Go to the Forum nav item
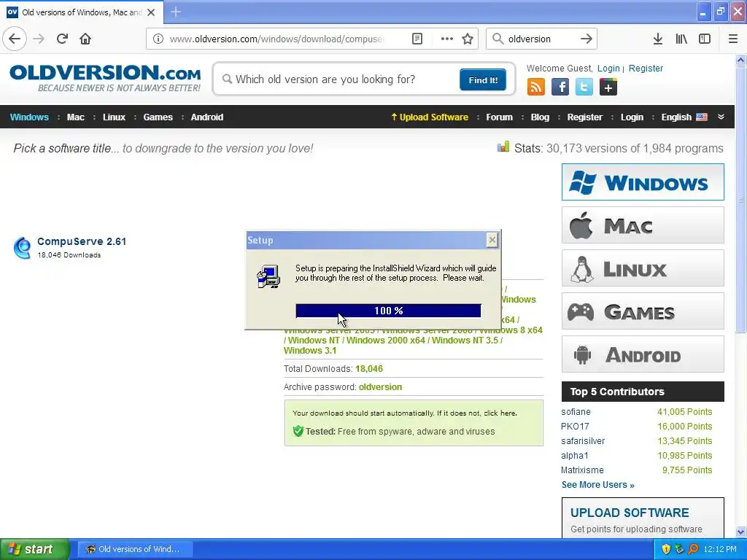747x560 pixels. tap(499, 117)
